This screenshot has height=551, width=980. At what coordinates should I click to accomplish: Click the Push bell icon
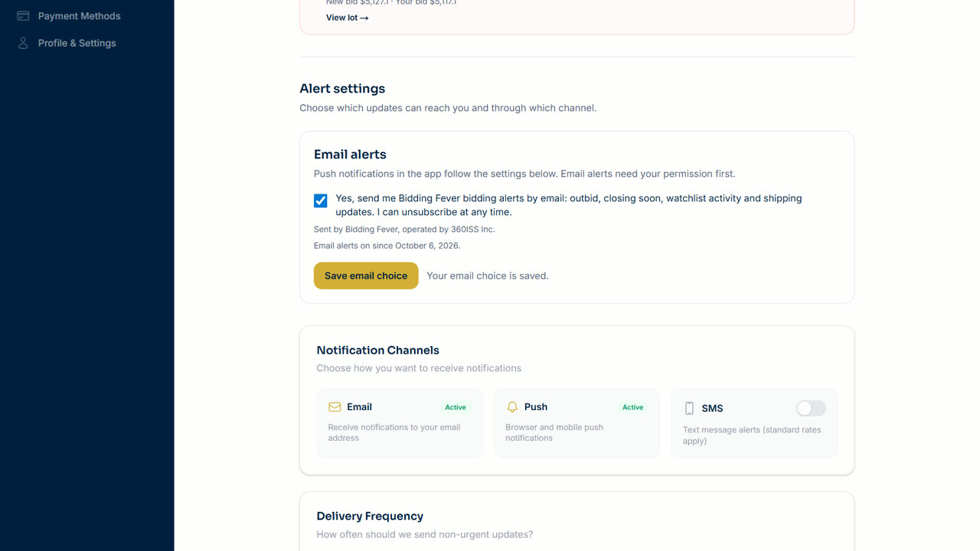tap(512, 407)
